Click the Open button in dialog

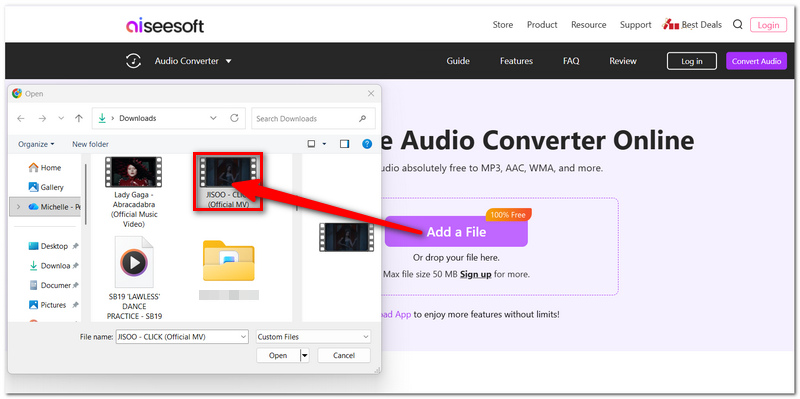click(x=278, y=356)
